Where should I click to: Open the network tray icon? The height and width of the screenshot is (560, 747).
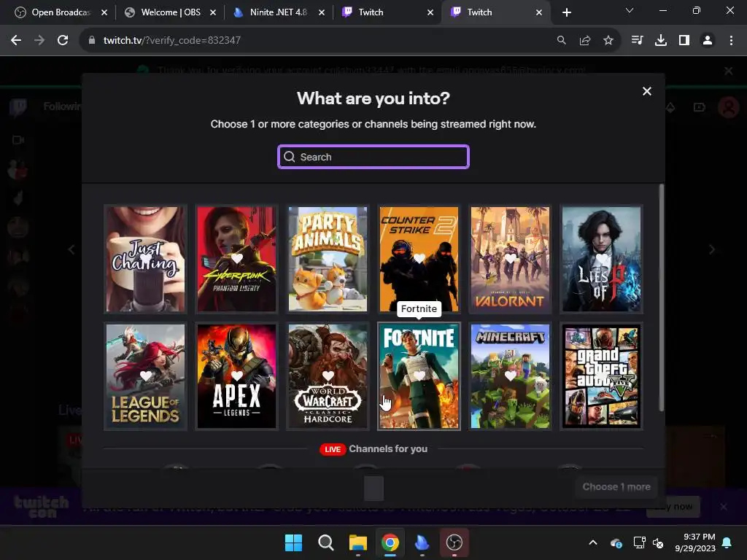pyautogui.click(x=639, y=542)
